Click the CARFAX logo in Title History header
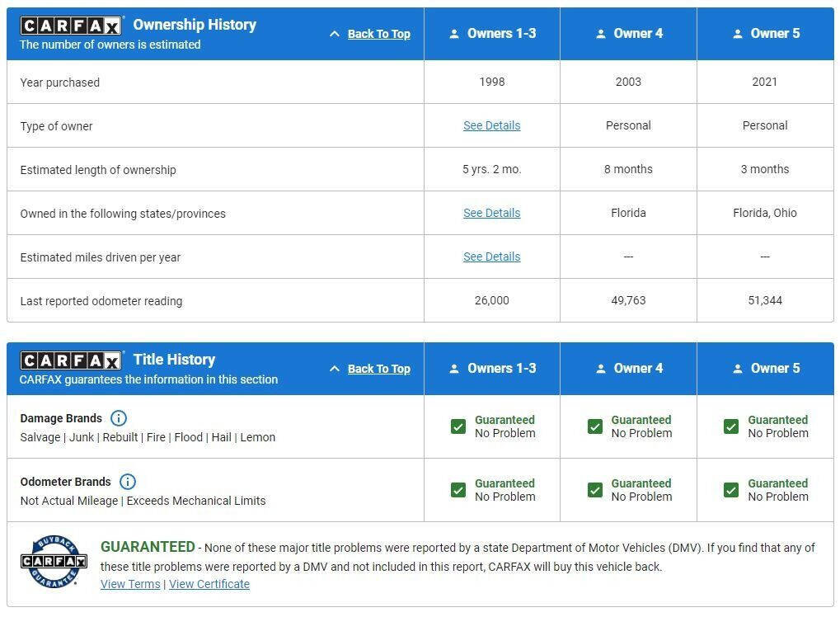The width and height of the screenshot is (840, 617). point(71,360)
